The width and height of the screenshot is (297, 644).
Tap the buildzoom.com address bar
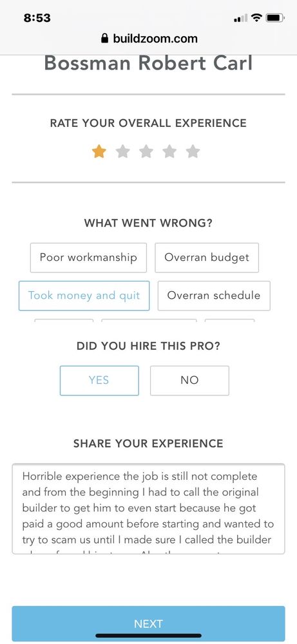[149, 39]
